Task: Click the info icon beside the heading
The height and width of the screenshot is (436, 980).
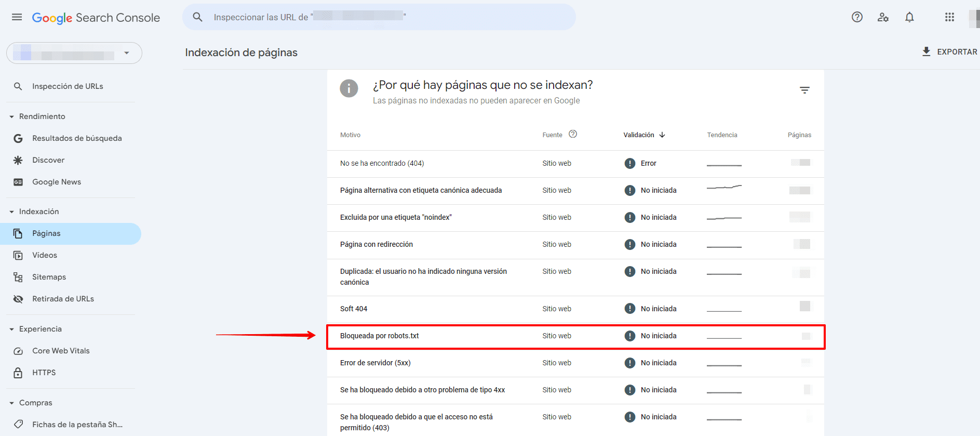Action: pyautogui.click(x=349, y=88)
